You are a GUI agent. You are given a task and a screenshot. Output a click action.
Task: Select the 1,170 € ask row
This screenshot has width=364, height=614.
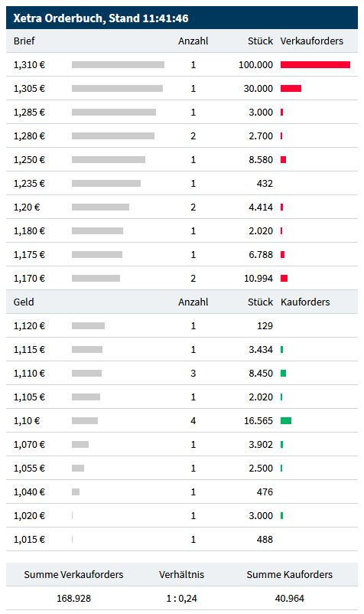click(182, 278)
